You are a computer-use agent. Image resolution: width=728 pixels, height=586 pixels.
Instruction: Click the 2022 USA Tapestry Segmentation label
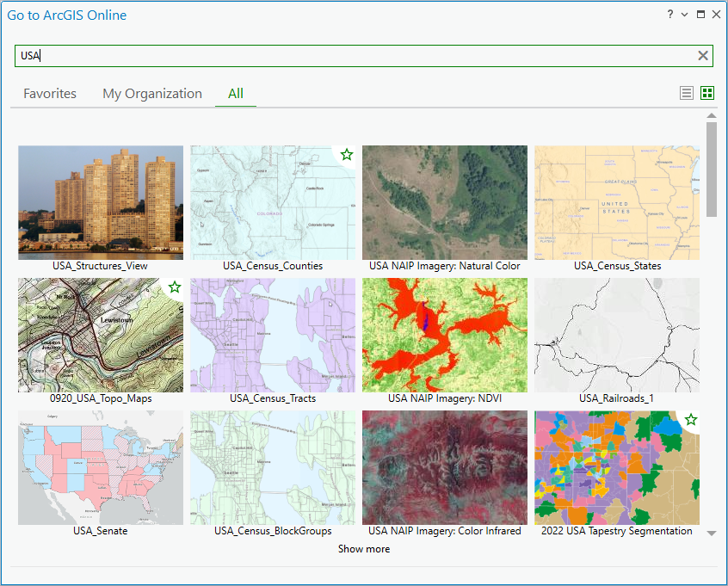click(617, 531)
